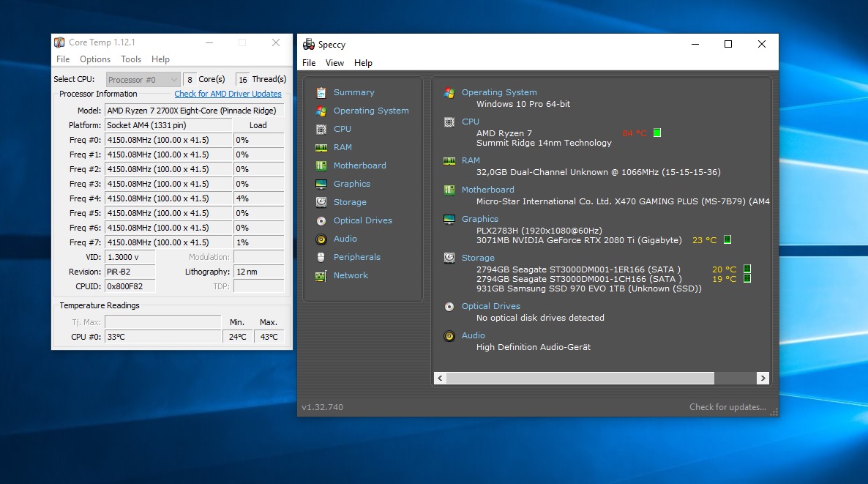
Task: Click the Summary clipboard icon in Speccy sidebar
Action: (321, 92)
